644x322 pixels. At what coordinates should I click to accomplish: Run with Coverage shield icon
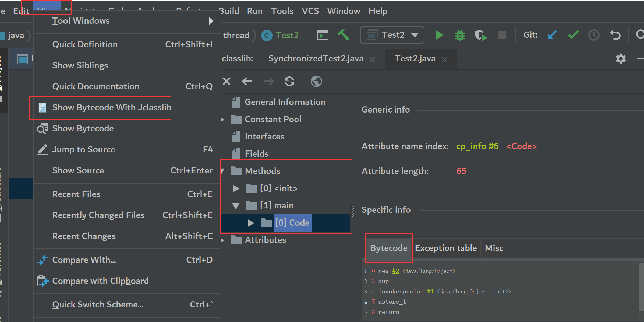[480, 35]
